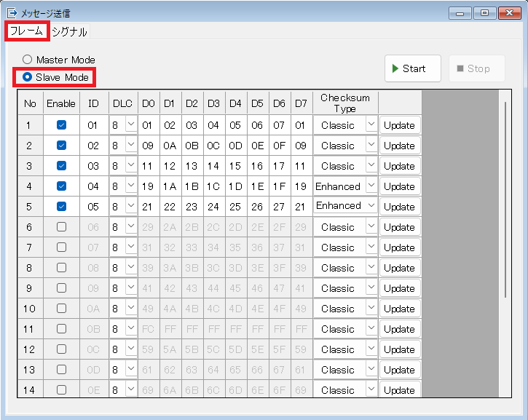528x420 pixels.
Task: Open Checksum Type dropdown for row 13
Action: click(371, 369)
